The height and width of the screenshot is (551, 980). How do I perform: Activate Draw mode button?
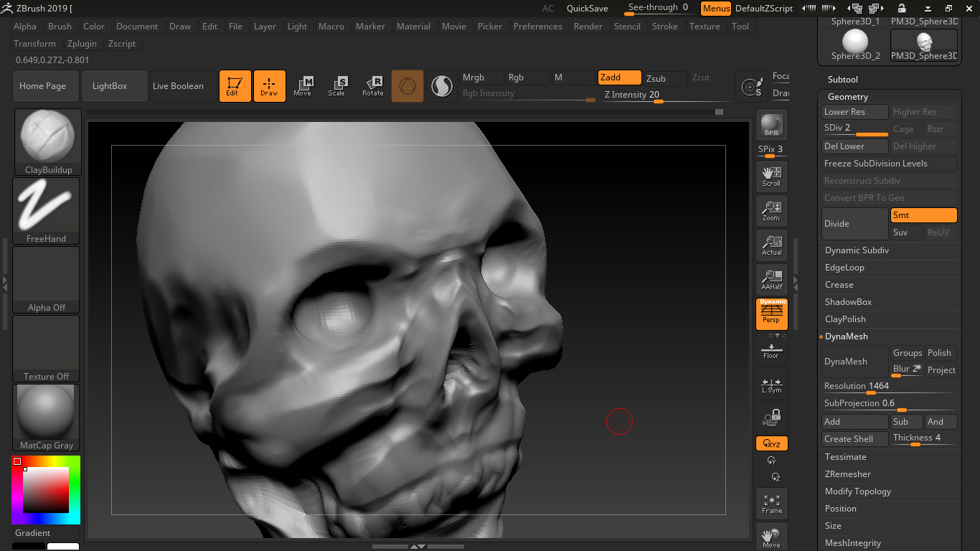(270, 86)
